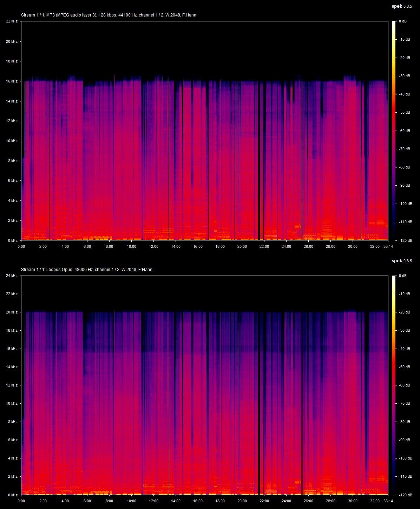420x509 pixels.
Task: Select the 0 kHz label on Opus spectrogram
Action: 13,495
